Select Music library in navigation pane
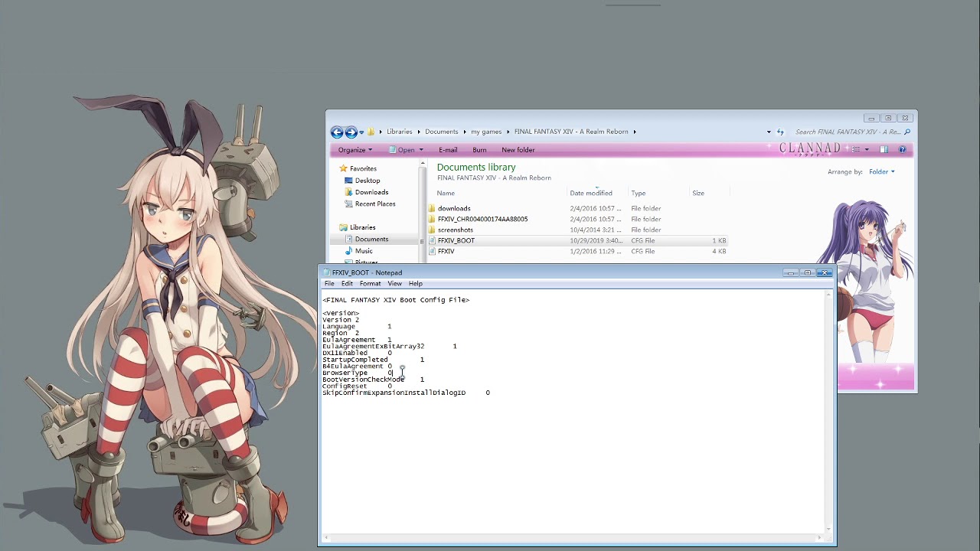The width and height of the screenshot is (980, 551). pyautogui.click(x=364, y=251)
